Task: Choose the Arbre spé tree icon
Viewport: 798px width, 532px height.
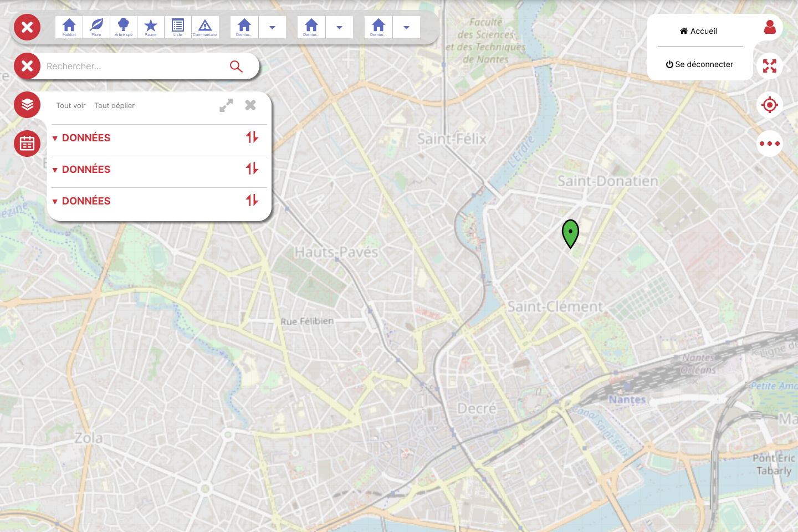Action: (124, 27)
